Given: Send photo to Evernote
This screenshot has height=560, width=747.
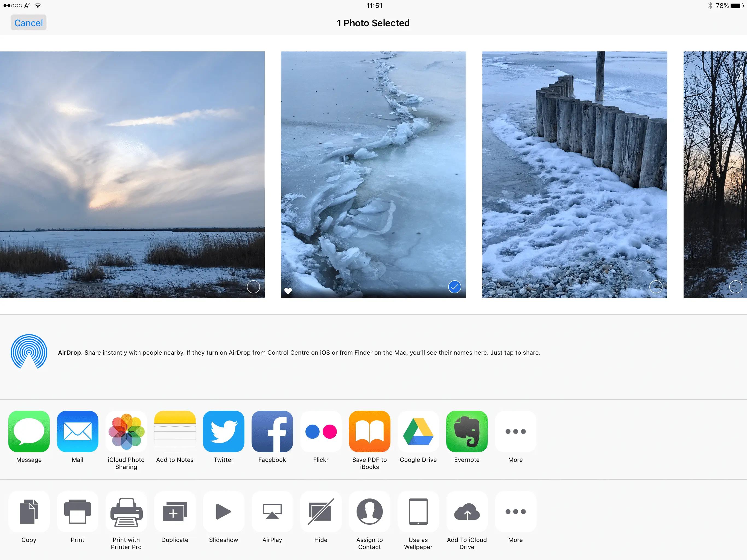Looking at the screenshot, I should click(x=466, y=431).
